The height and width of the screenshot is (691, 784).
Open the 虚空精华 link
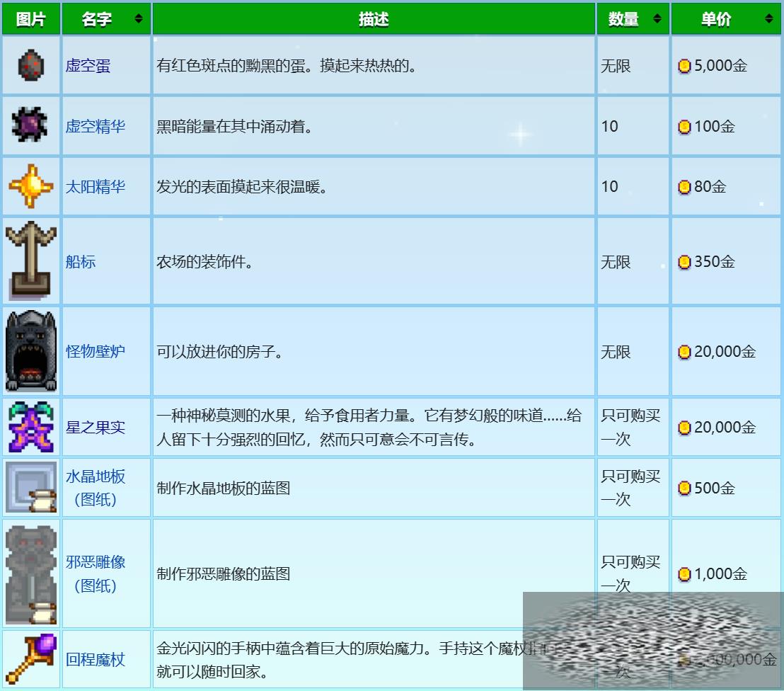coord(96,126)
